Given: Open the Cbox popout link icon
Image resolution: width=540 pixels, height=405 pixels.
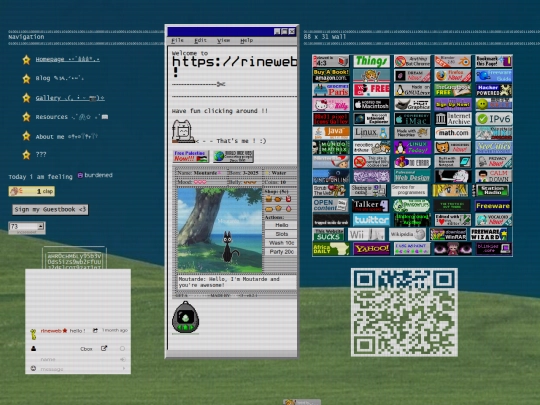Looking at the screenshot, I should pos(104,348).
